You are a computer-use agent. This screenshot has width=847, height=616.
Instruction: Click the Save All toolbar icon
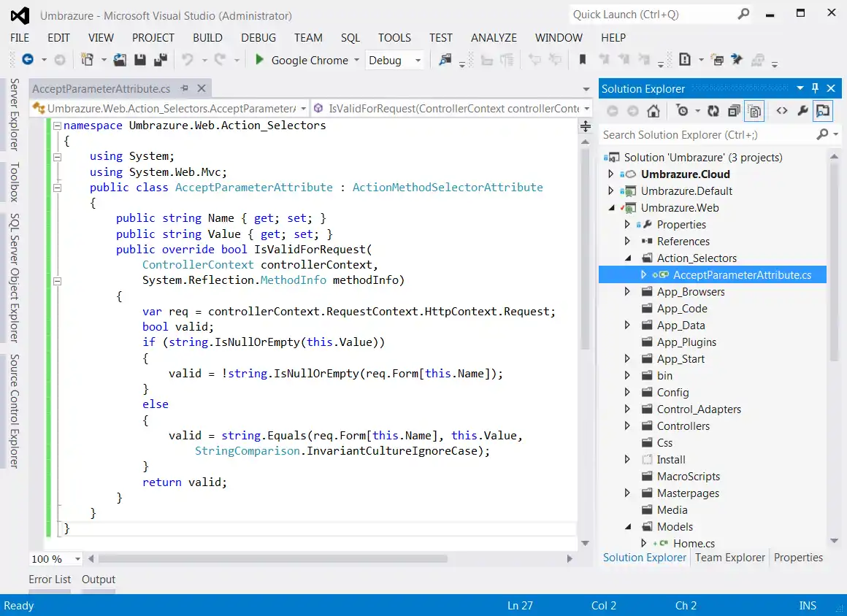pyautogui.click(x=161, y=59)
